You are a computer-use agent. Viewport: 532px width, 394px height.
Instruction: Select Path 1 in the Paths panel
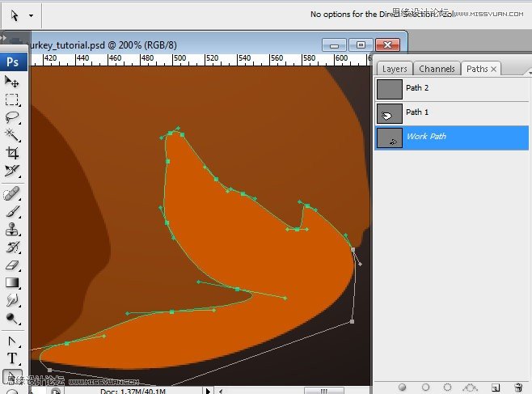[x=451, y=112]
